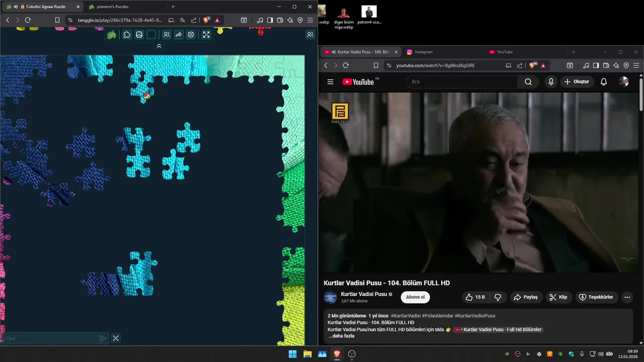
Task: Collapse the puzzle toolbar with double chevron
Action: tap(159, 46)
